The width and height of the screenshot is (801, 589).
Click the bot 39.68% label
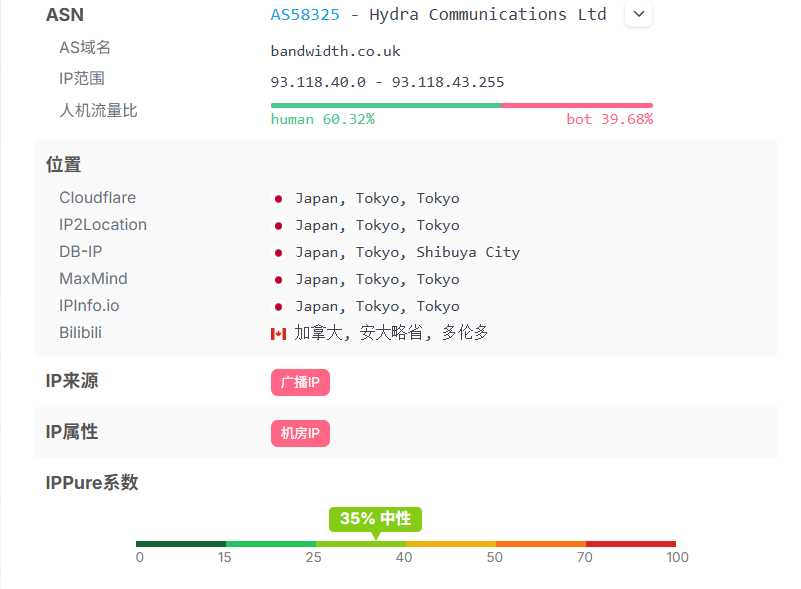pos(610,120)
